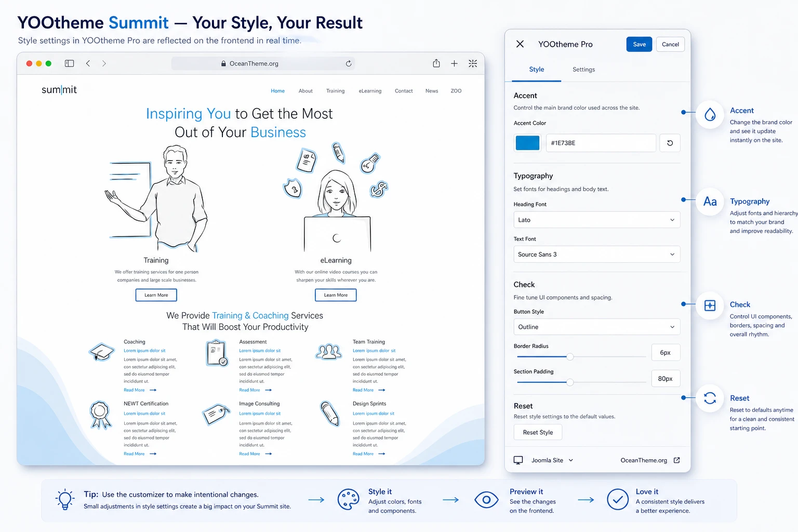The image size is (798, 532).
Task: Open the eLearning menu item
Action: (370, 91)
